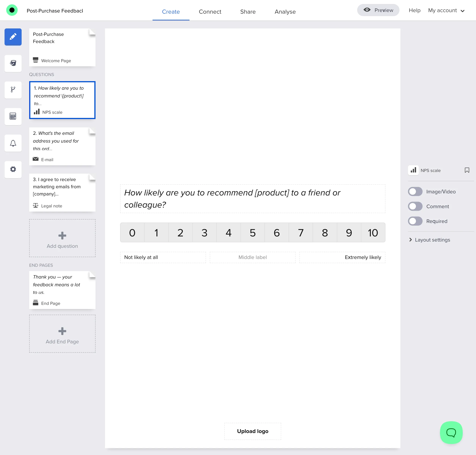476x455 pixels.
Task: Click the plus icon in Add End Page
Action: pyautogui.click(x=62, y=331)
